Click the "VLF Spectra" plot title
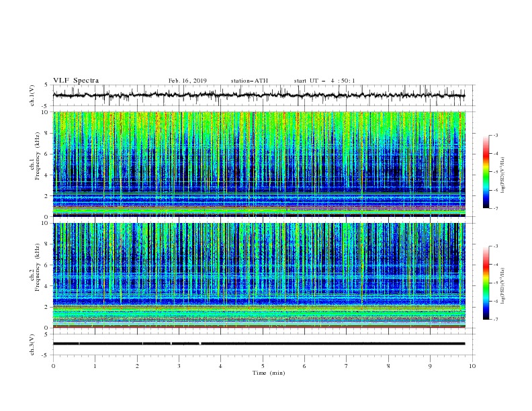 point(76,81)
